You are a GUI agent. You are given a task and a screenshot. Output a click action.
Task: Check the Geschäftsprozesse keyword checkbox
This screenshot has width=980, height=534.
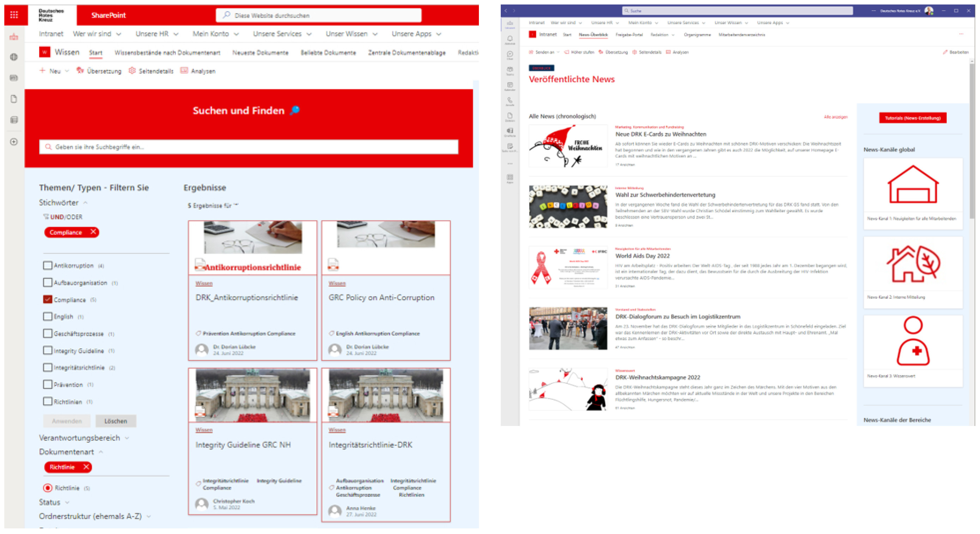[x=48, y=333]
